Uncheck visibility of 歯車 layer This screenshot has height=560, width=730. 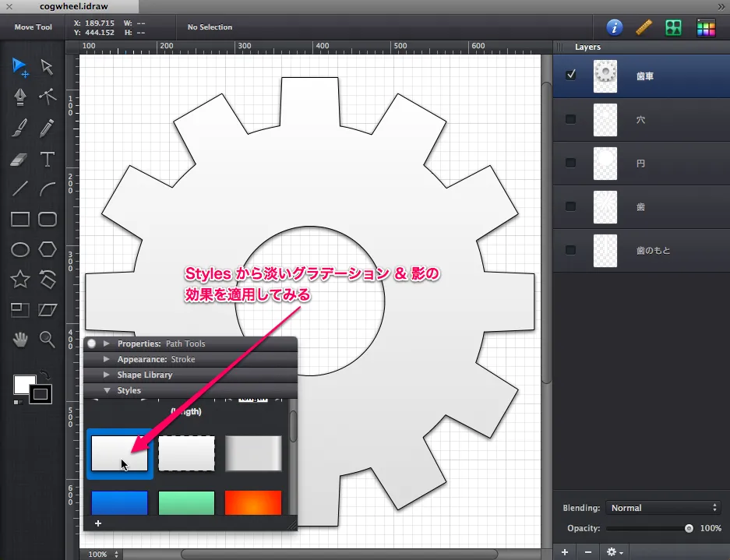tap(571, 76)
